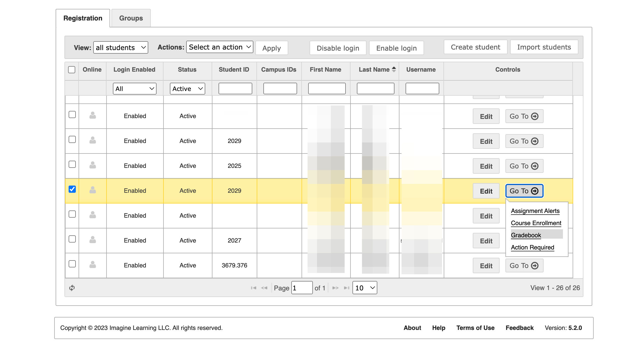Click online icon in highlighted 2029 row
Screen dimensions: 644x362
(x=93, y=190)
